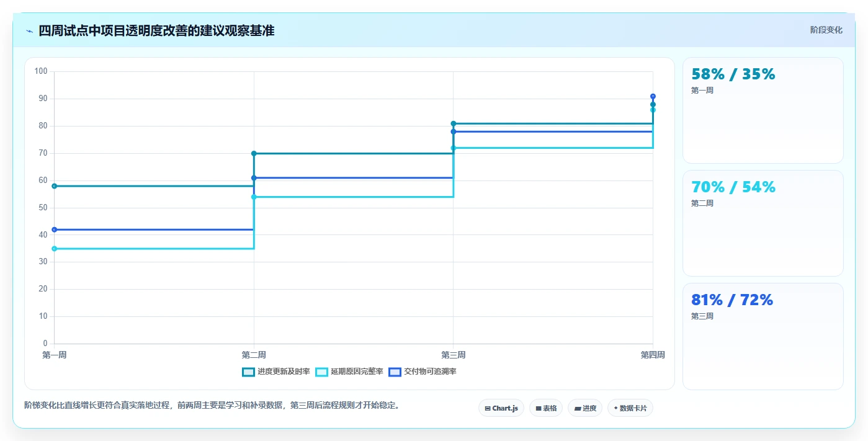Image resolution: width=868 pixels, height=441 pixels.
Task: Click the y-axis tick label 50
Action: point(43,208)
